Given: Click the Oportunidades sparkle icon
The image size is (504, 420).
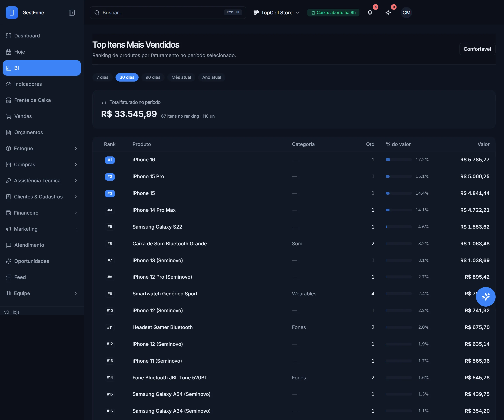Looking at the screenshot, I should coord(9,261).
